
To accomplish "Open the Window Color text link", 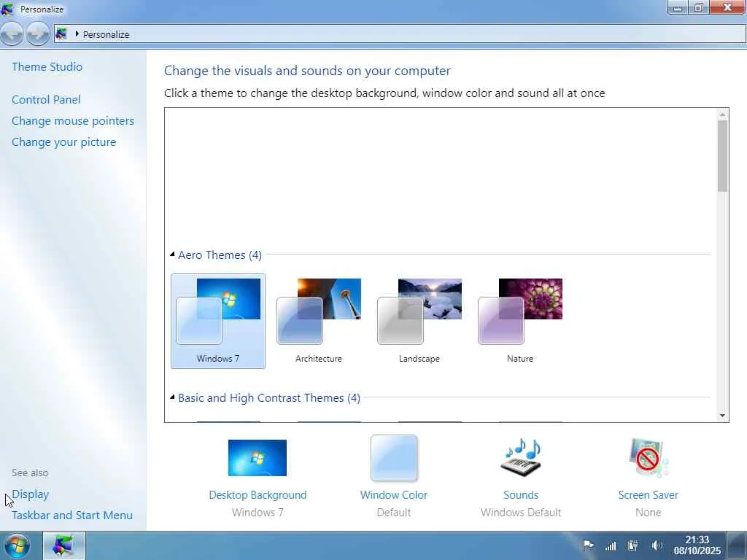I will 394,495.
